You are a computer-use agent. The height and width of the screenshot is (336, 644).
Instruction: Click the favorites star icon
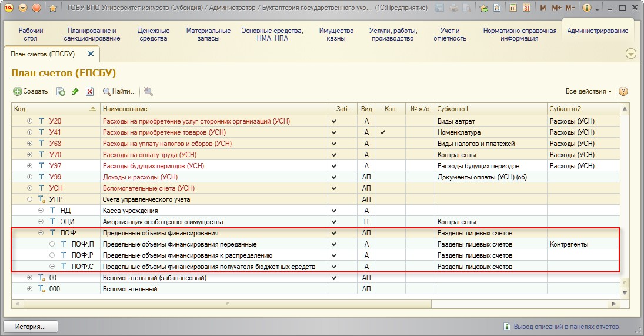[52, 8]
